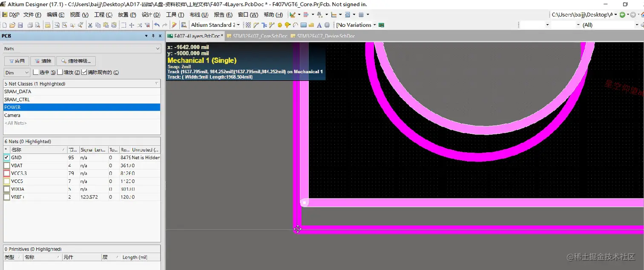The image size is (644, 270).
Task: Click the 应用 apply filter button
Action: (x=17, y=61)
